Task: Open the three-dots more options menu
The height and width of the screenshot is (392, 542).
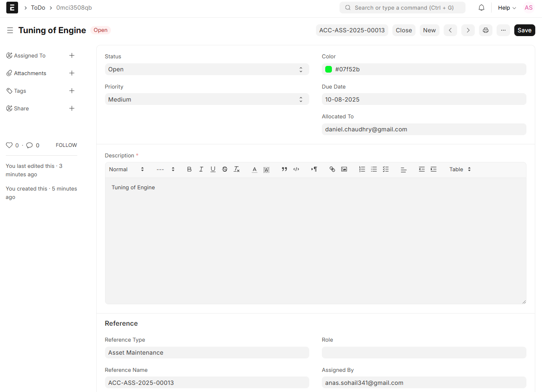Action: [503, 30]
